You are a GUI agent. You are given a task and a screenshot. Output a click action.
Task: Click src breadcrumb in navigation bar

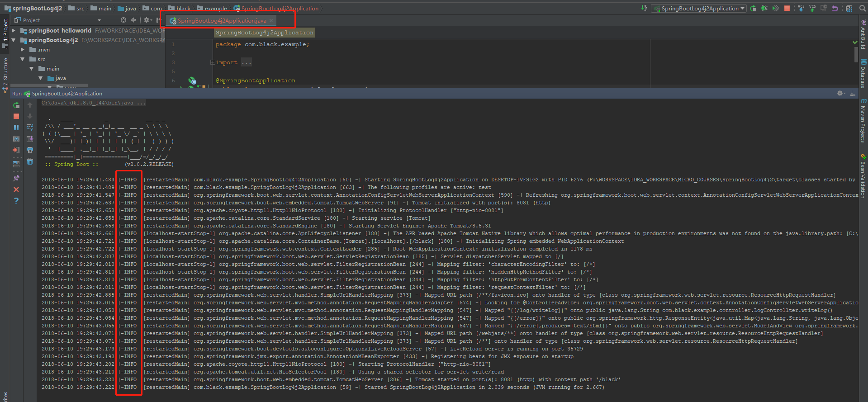pos(76,8)
